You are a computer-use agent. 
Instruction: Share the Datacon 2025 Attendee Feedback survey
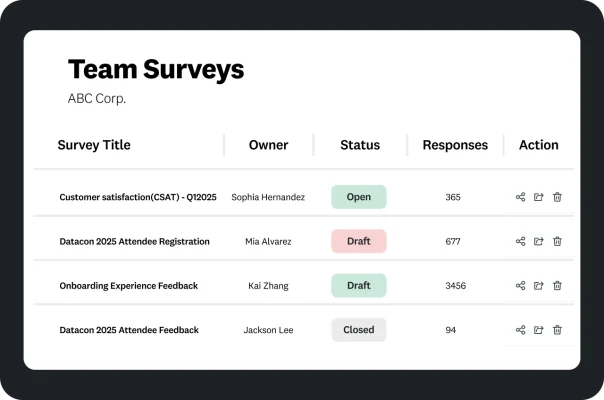tap(520, 330)
